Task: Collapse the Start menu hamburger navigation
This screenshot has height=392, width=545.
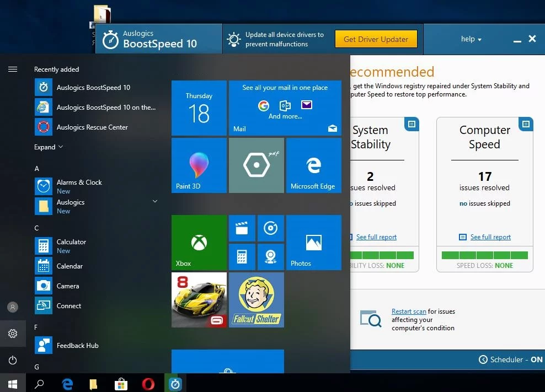Action: pyautogui.click(x=13, y=69)
